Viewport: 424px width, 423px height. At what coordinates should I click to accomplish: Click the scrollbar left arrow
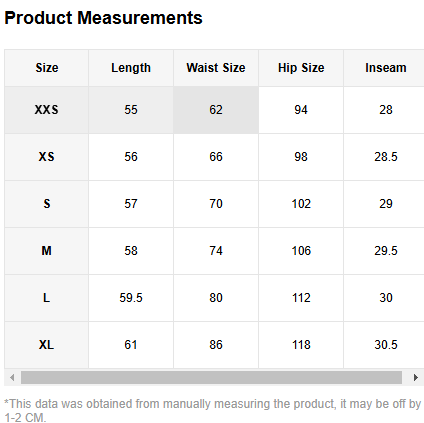click(12, 378)
